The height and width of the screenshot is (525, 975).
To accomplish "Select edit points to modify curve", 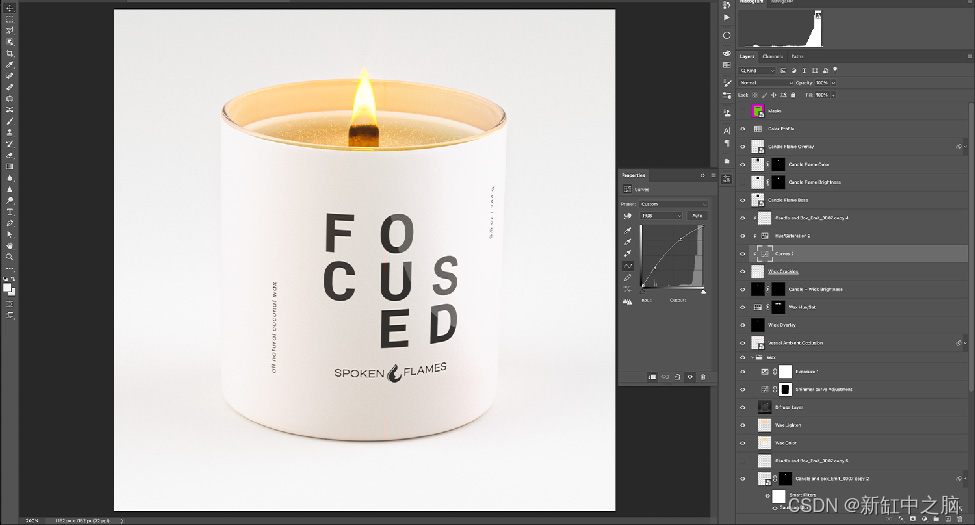I will (627, 266).
